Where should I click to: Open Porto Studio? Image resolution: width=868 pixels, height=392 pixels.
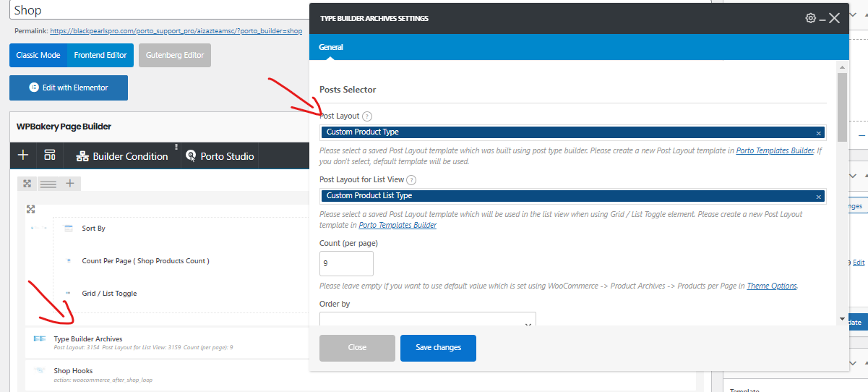[220, 156]
